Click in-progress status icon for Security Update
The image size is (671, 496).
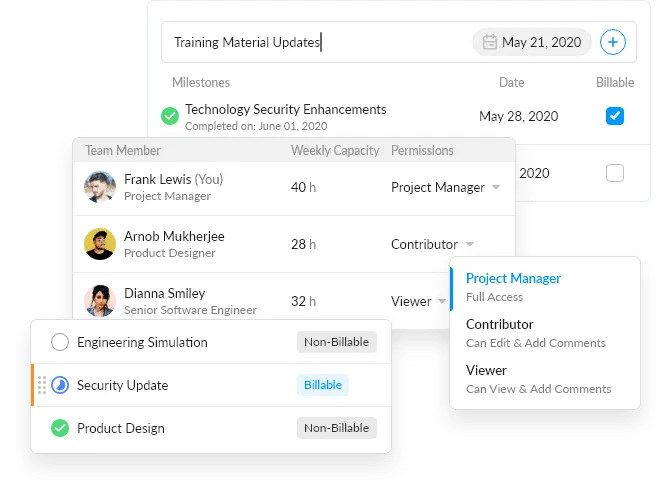[60, 385]
